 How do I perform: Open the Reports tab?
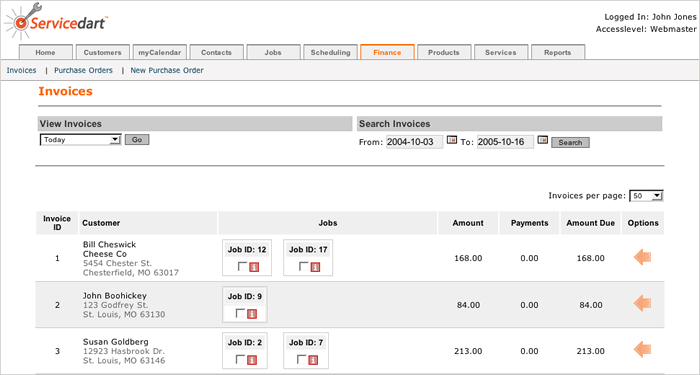click(558, 52)
